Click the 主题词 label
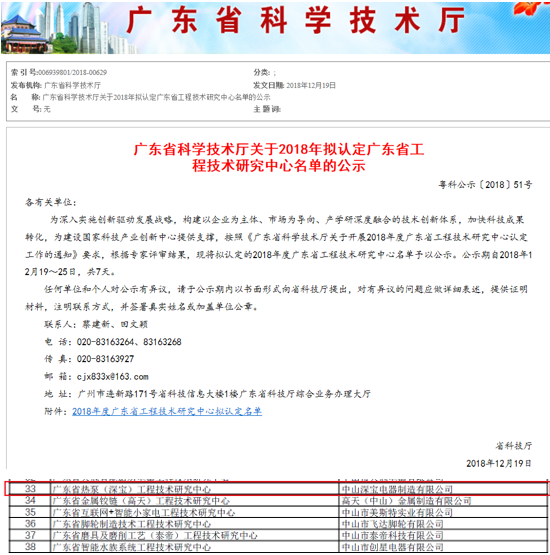 click(x=267, y=109)
